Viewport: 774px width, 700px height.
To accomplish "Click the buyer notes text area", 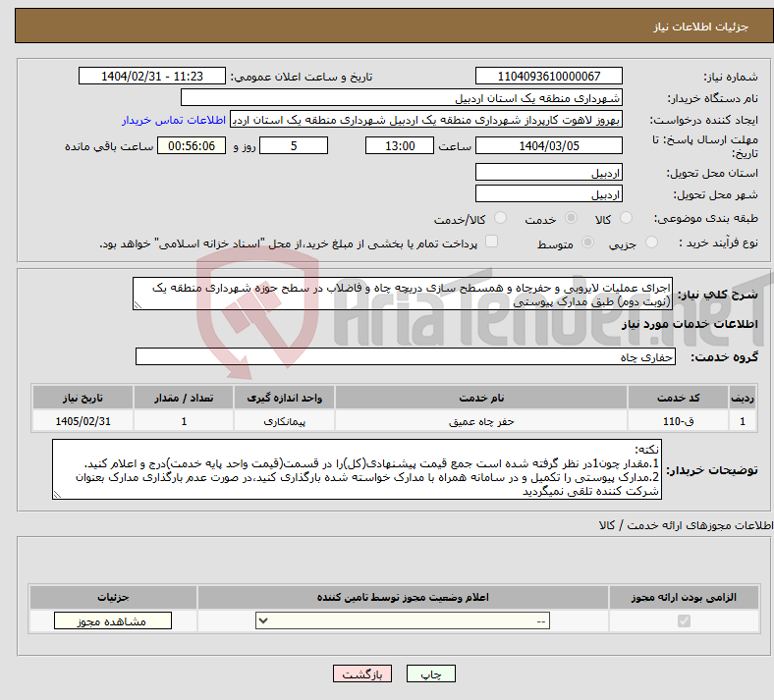I will [x=357, y=469].
